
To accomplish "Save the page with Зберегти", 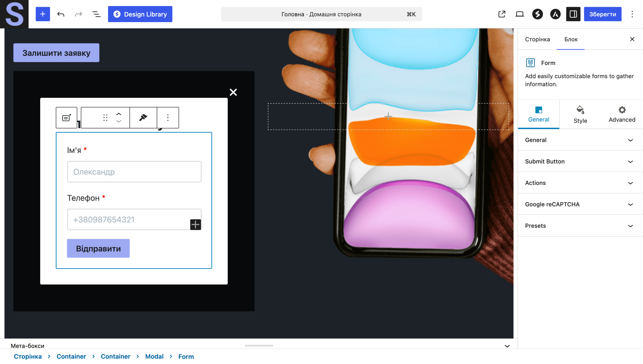I will click(603, 14).
